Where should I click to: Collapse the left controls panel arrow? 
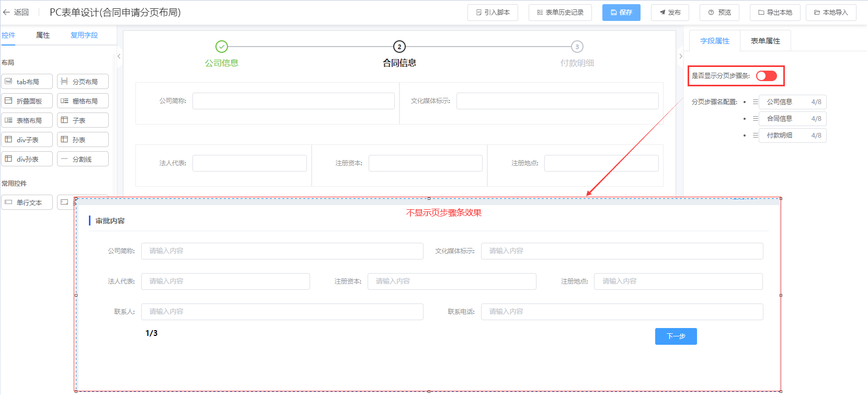click(x=119, y=57)
